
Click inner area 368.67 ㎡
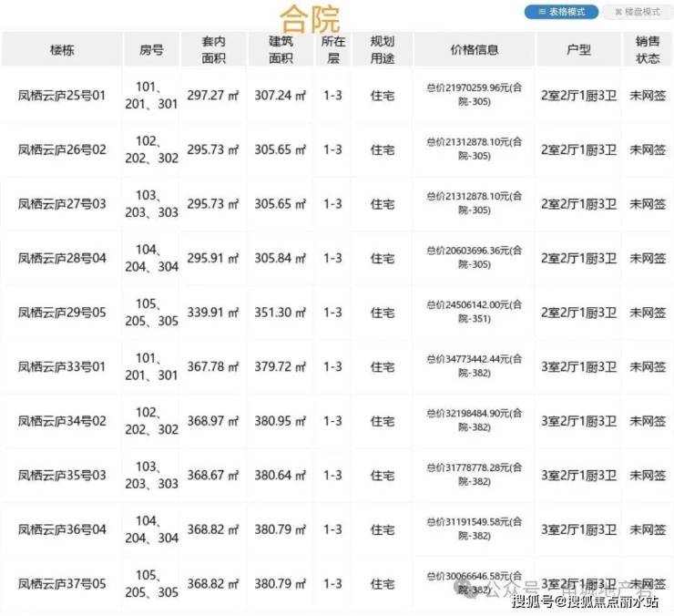213,475
